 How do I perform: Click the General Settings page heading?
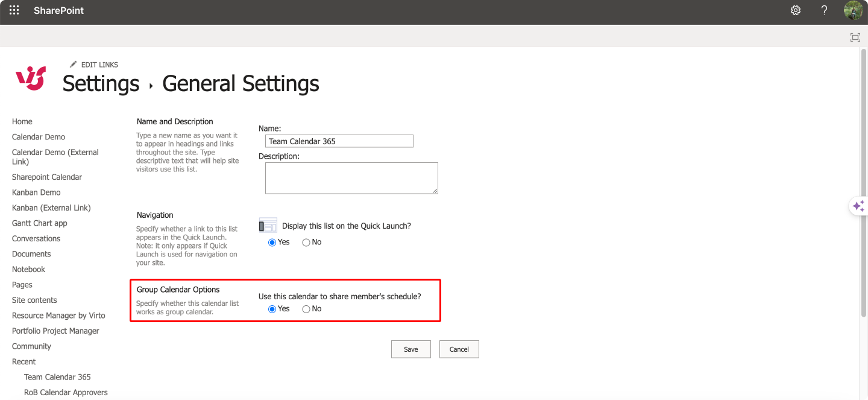(241, 83)
